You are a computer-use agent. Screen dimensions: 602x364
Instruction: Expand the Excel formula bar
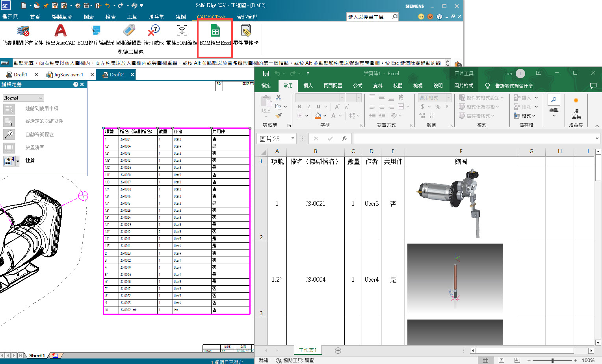[597, 139]
